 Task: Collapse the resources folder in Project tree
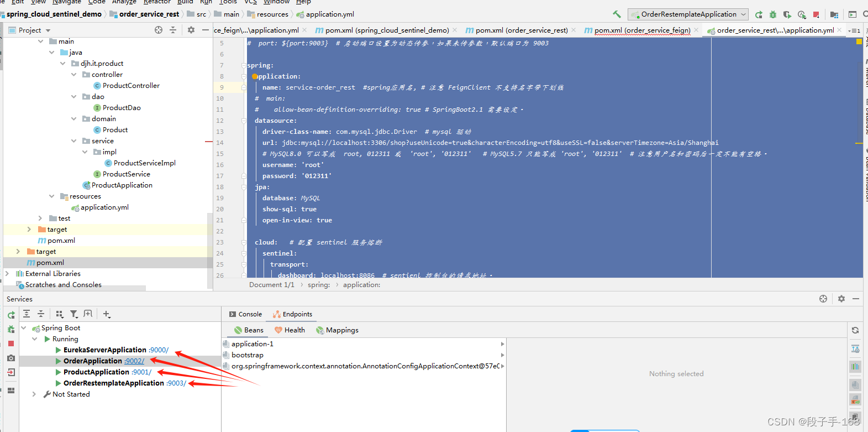point(51,196)
